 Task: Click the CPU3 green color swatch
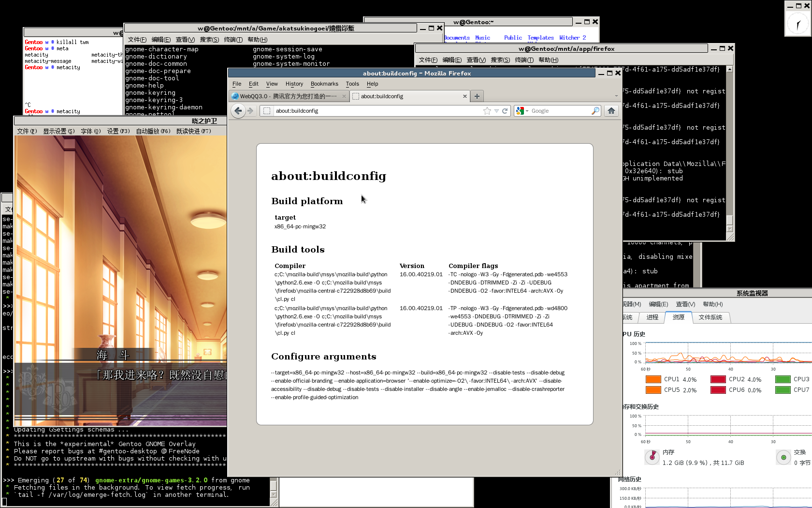tap(783, 379)
